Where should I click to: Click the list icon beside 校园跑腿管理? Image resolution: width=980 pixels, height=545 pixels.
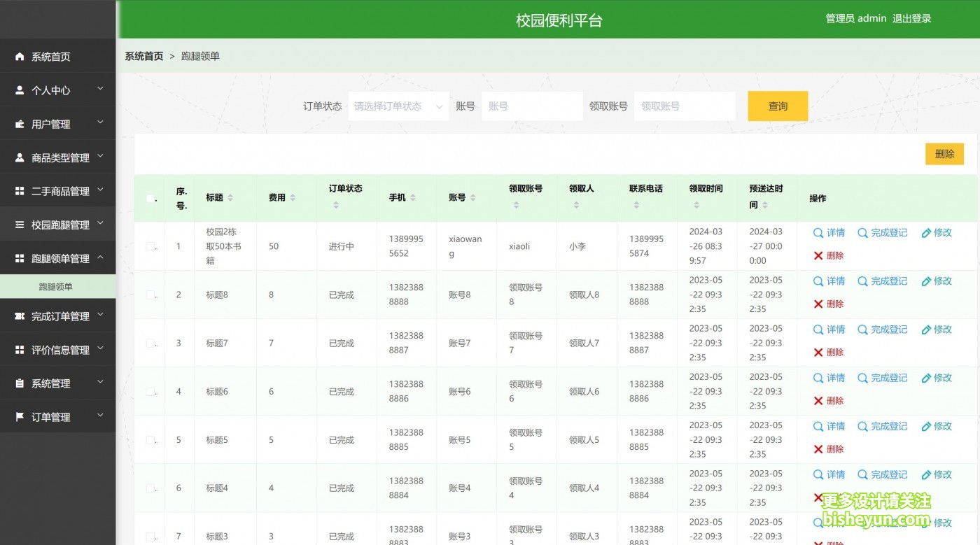click(20, 225)
